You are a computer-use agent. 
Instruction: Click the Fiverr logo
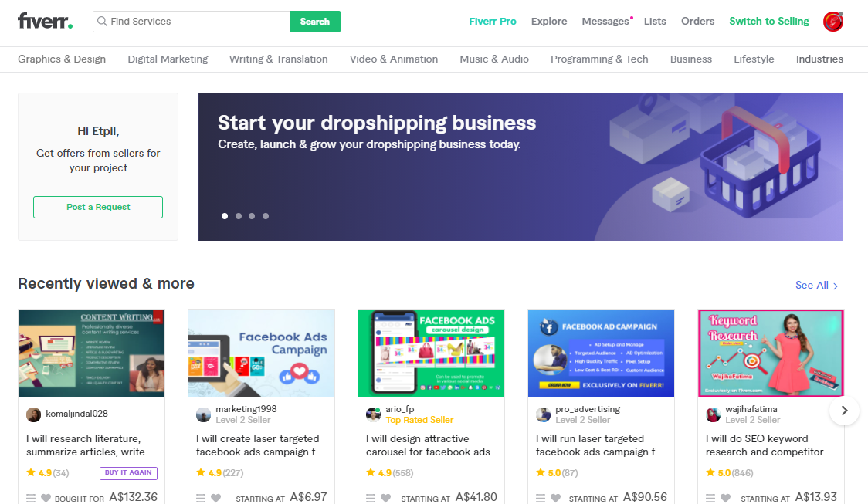click(45, 21)
